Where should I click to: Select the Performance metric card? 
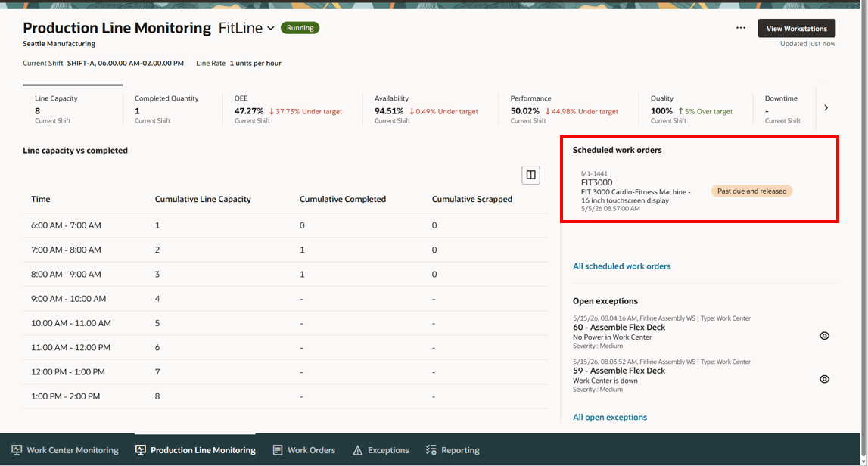pos(568,108)
